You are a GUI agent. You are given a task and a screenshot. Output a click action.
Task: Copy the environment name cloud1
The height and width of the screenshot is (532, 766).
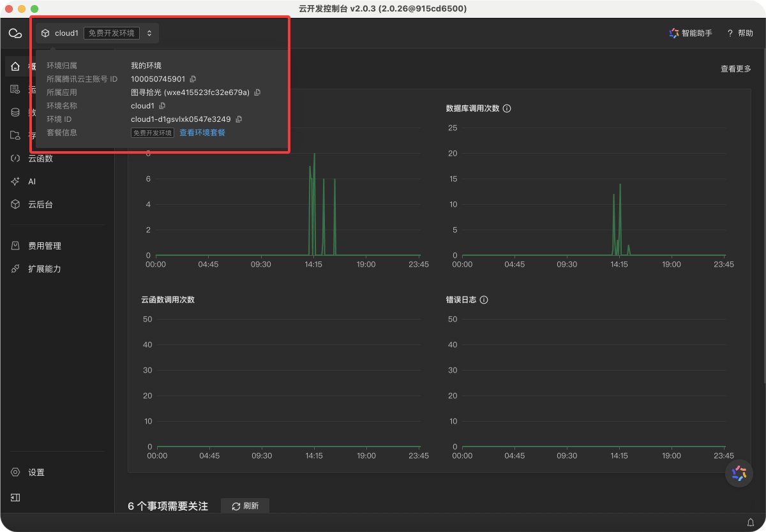162,106
